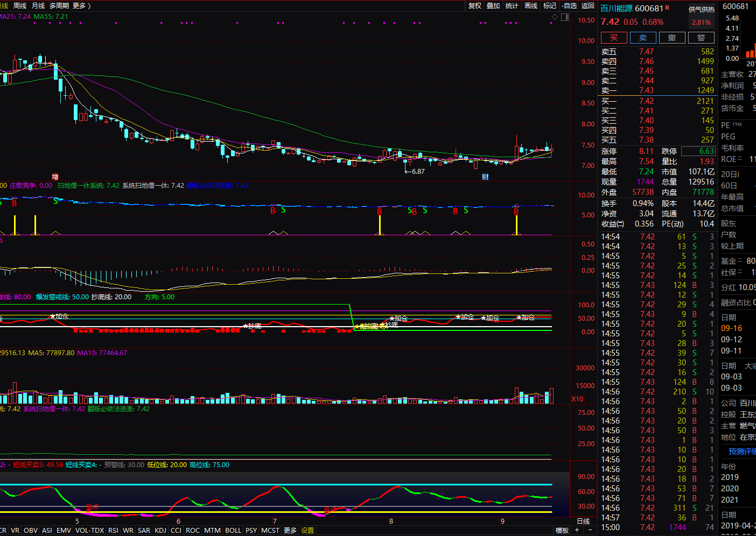Select the SAR indicator tab

tap(144, 530)
